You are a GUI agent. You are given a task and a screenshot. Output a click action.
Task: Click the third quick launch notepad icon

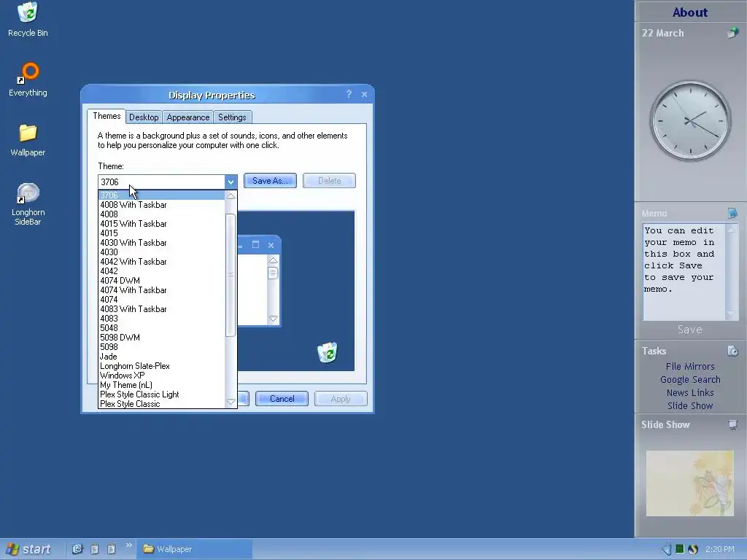pos(111,549)
